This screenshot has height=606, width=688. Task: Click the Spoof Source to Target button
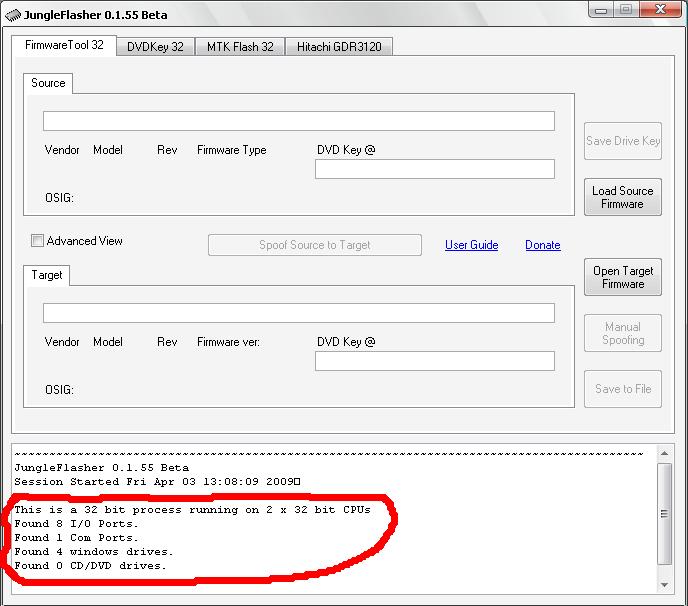click(315, 245)
